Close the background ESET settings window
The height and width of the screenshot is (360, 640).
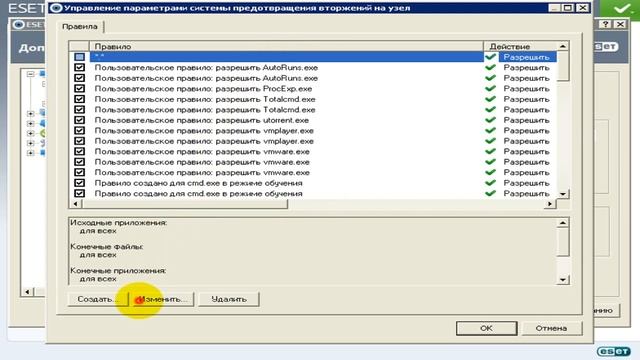(x=620, y=24)
